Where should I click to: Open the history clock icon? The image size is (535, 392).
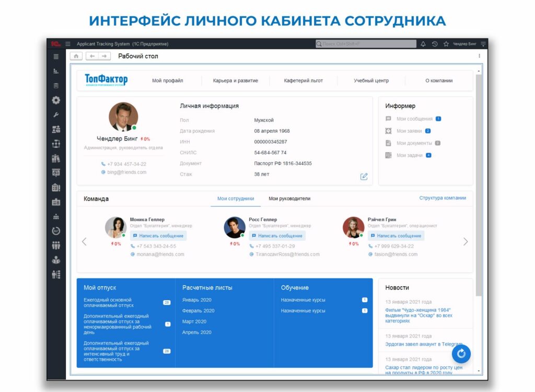tap(435, 44)
